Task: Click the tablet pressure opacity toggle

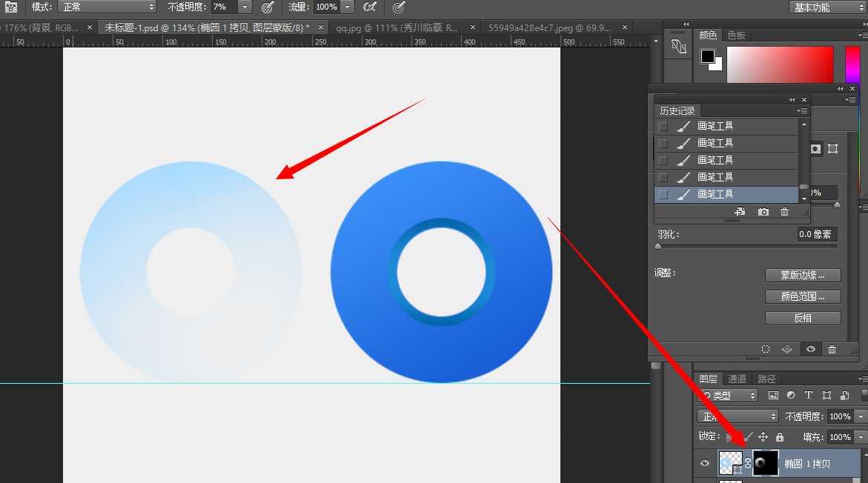Action: click(267, 7)
